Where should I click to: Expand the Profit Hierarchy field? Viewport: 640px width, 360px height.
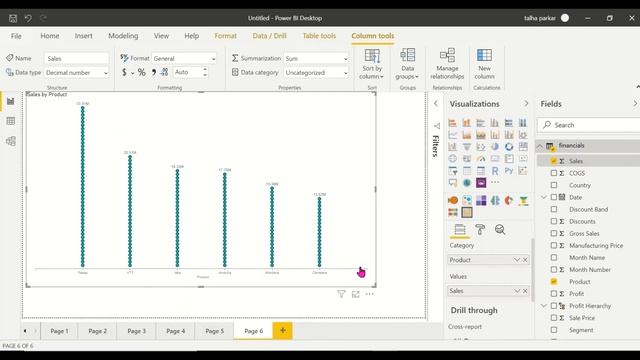(543, 305)
